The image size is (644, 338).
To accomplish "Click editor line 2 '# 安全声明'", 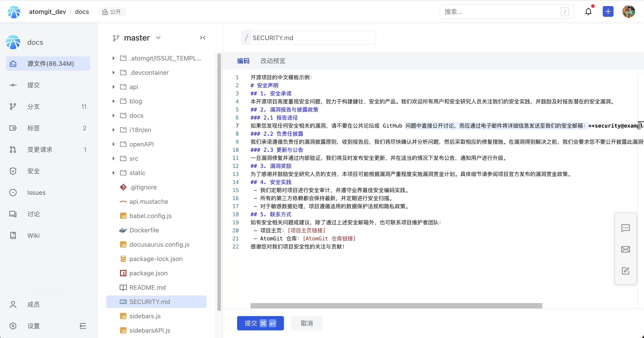I will (264, 86).
